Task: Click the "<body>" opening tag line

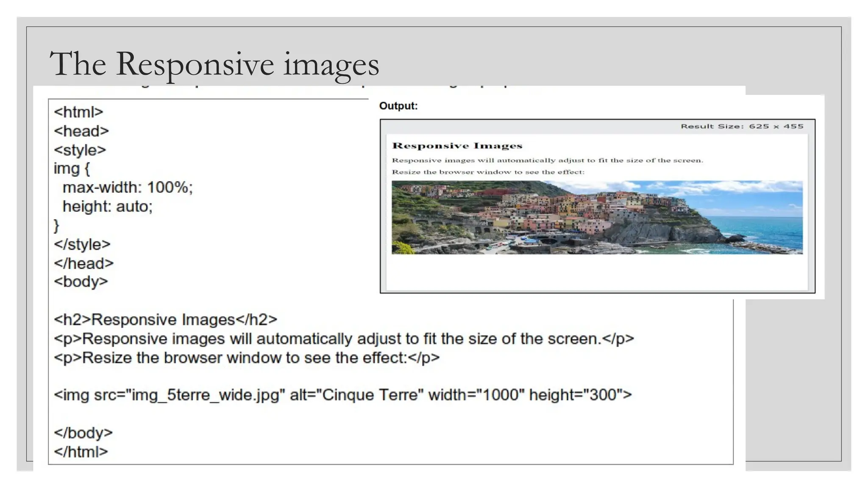Action: tap(81, 282)
